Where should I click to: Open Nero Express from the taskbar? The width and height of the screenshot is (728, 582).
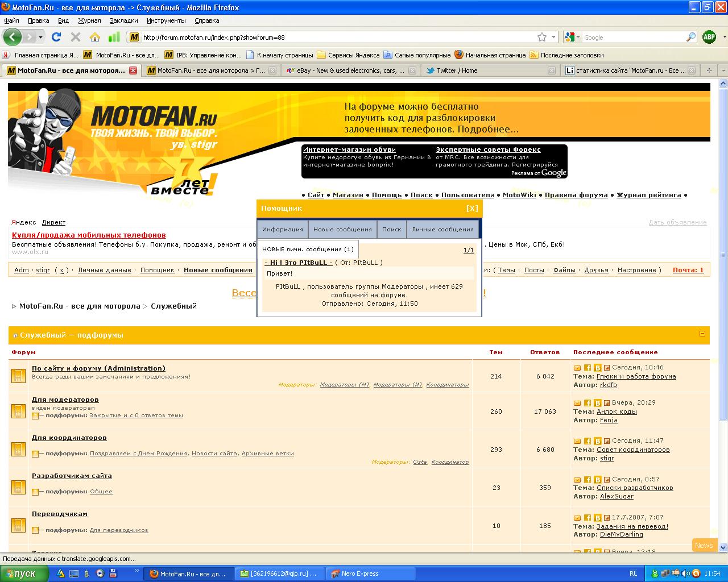pyautogui.click(x=370, y=573)
